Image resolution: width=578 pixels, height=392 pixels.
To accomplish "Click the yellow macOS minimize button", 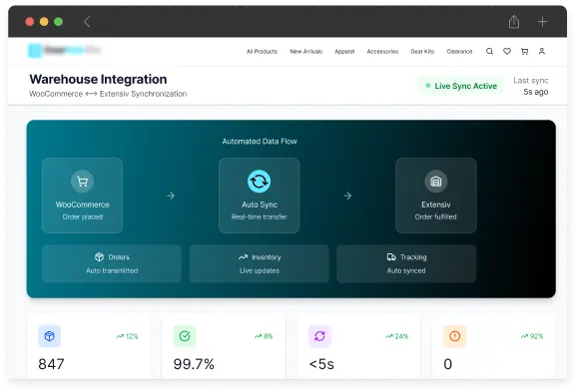I will click(44, 22).
